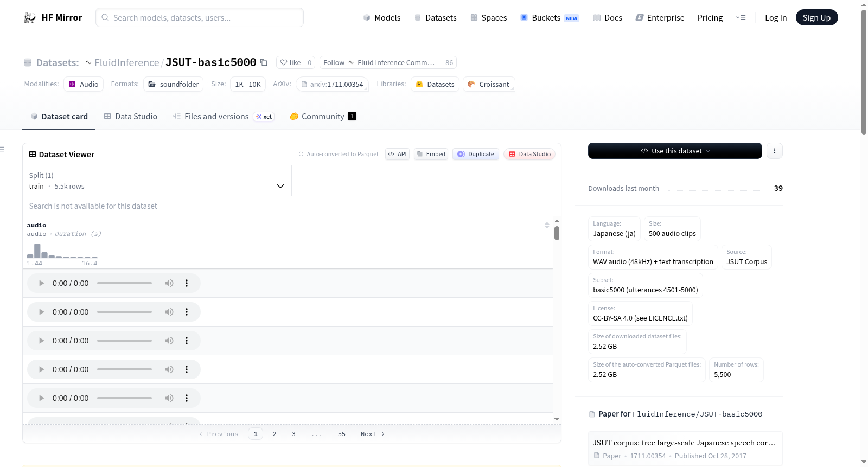Select the 1K - 10K size tag
The height and width of the screenshot is (467, 868).
tap(248, 84)
